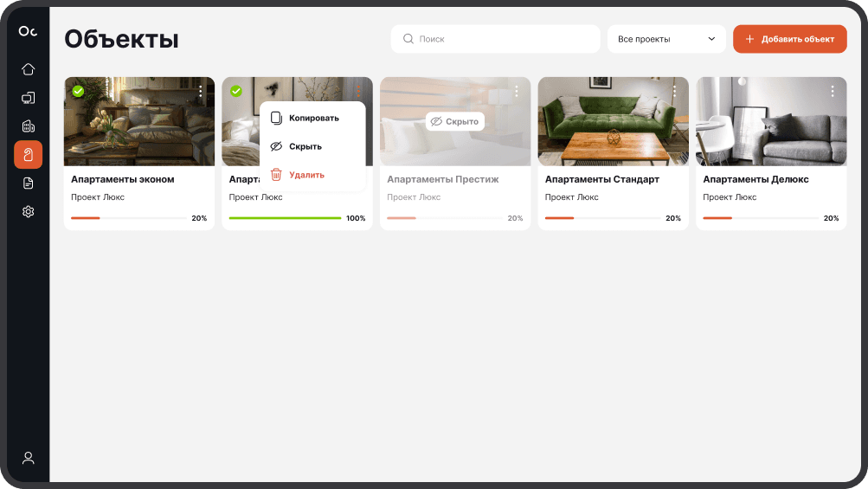868x489 pixels.
Task: Open the three-dot menu on Апартаменты Стандарт
Action: click(674, 91)
